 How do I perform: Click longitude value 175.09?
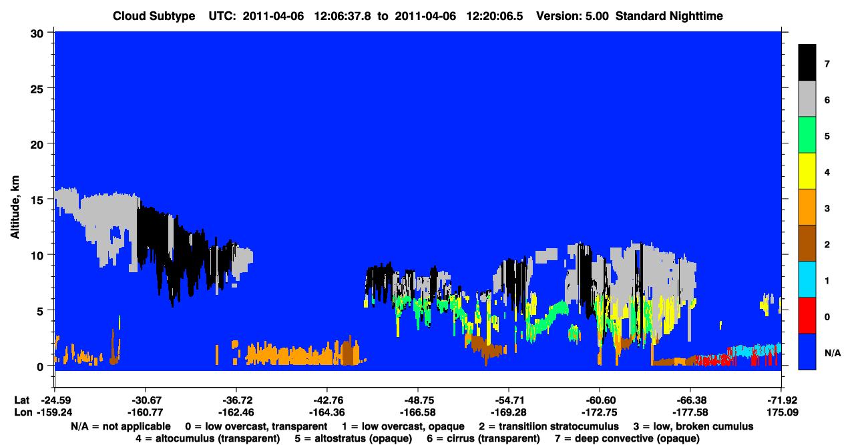781,412
